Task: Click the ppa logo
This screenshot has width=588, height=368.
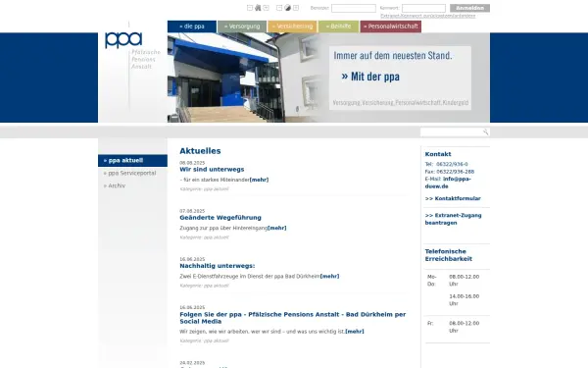Action: click(x=123, y=40)
